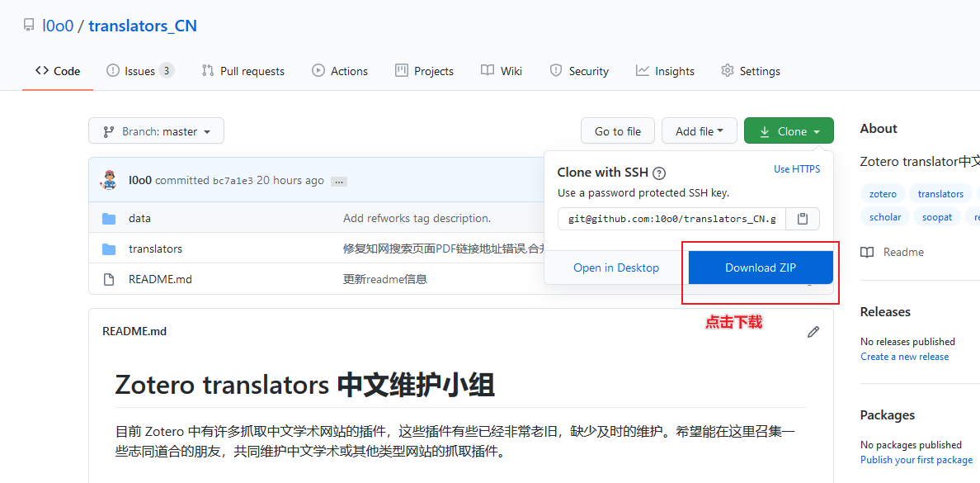Screen dimensions: 980x483
Task: Click Create a new release
Action: pos(904,357)
